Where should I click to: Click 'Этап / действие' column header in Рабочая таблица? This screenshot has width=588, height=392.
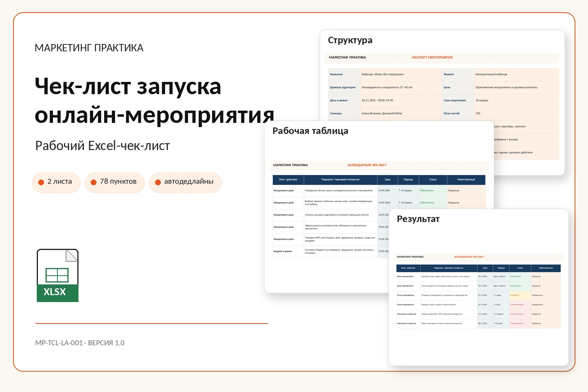tap(288, 180)
